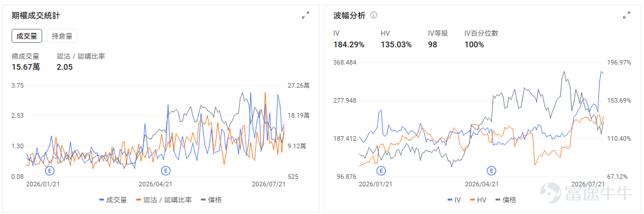Click the HV value 135.03%
This screenshot has height=214, width=644.
[396, 44]
